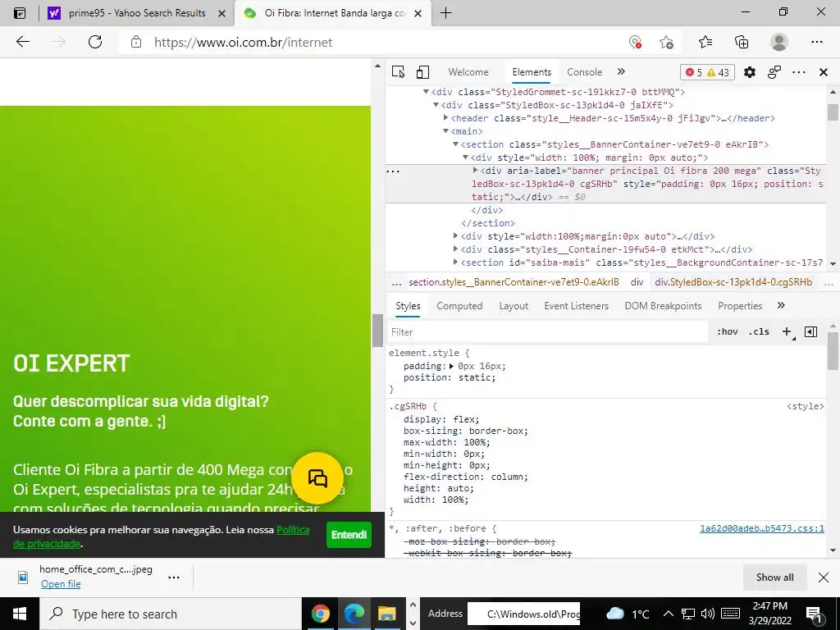Open Edge settings and more menu
The height and width of the screenshot is (630, 840).
tap(817, 42)
